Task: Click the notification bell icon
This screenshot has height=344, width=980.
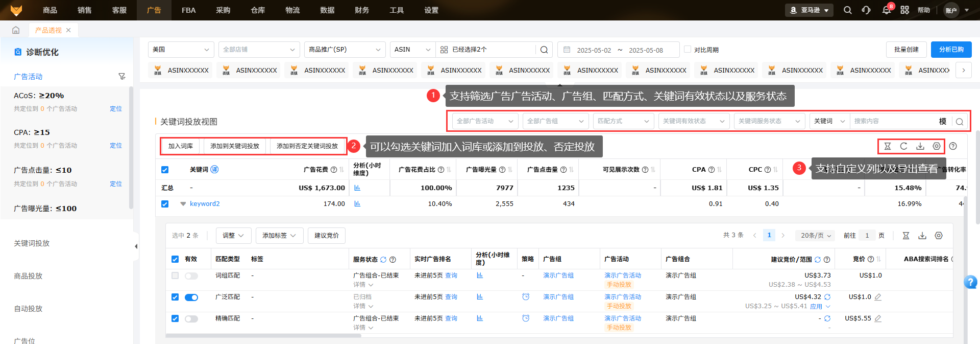Action: pyautogui.click(x=886, y=10)
